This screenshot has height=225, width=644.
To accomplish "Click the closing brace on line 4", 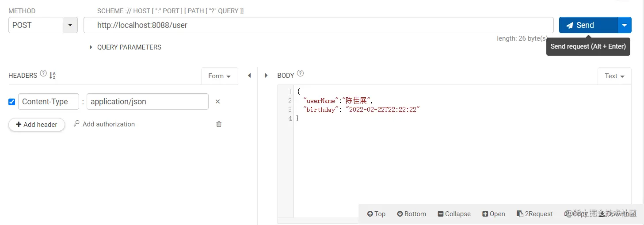I will click(x=297, y=118).
